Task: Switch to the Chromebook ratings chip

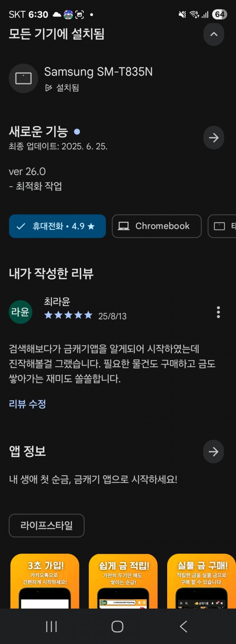Action: click(157, 226)
